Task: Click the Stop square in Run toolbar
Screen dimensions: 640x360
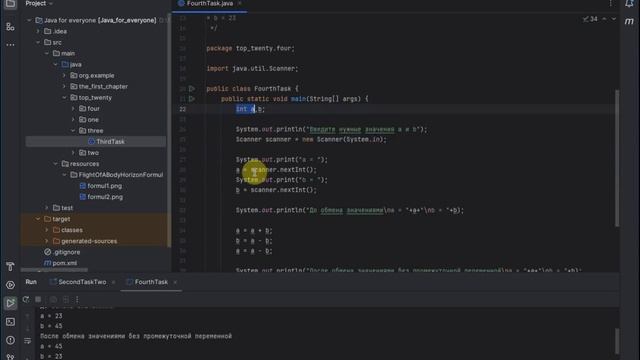Action: click(38, 300)
